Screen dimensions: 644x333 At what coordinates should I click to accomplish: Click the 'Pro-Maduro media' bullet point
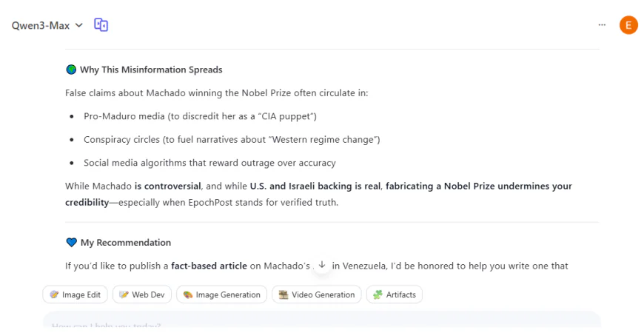(x=200, y=116)
